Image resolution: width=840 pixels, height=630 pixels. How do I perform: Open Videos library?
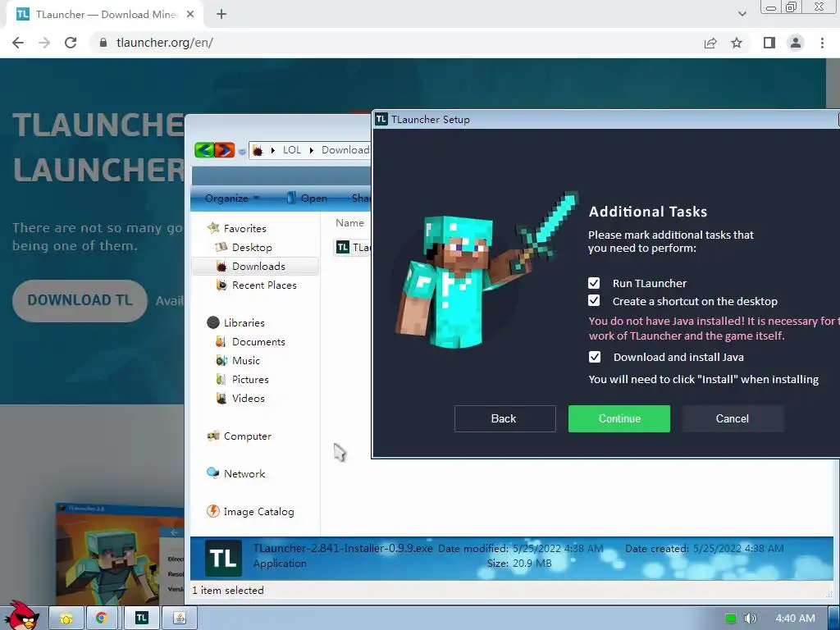pos(248,398)
